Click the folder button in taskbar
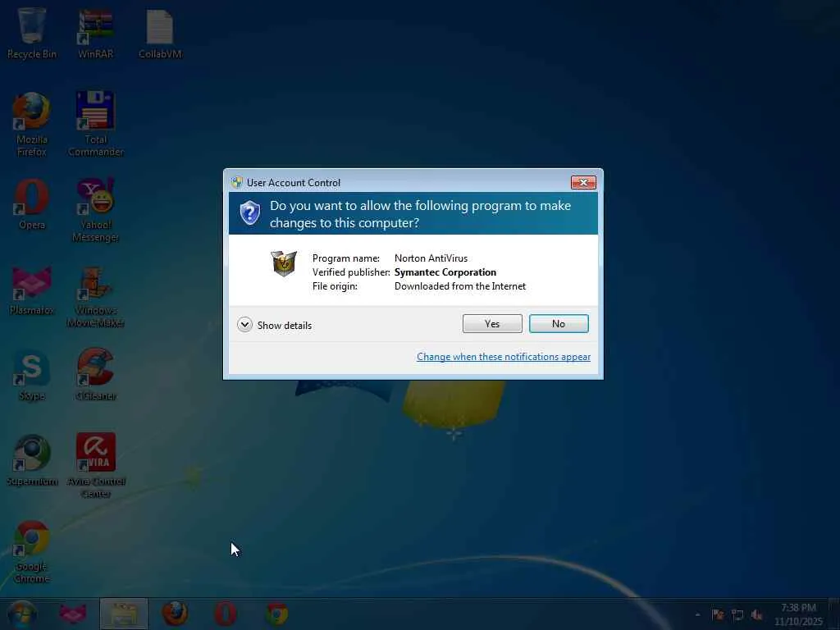 click(123, 614)
